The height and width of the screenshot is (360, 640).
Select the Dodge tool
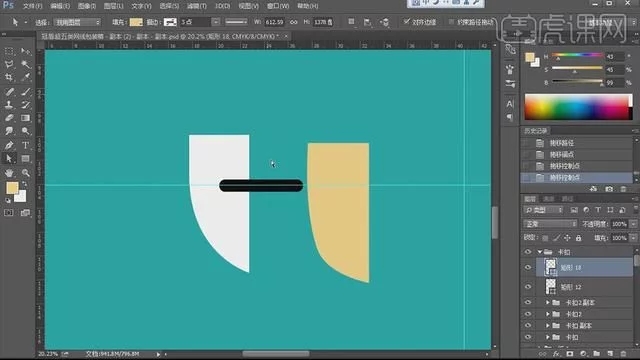click(25, 131)
